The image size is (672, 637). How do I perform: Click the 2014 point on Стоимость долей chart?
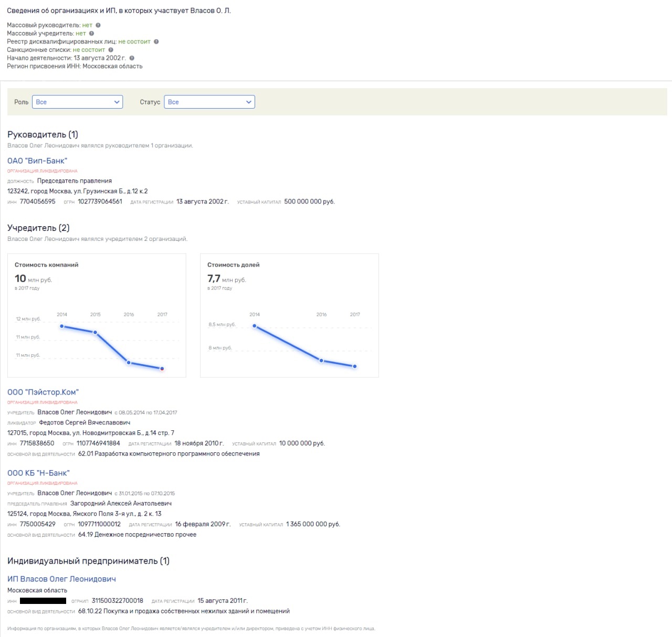[255, 326]
